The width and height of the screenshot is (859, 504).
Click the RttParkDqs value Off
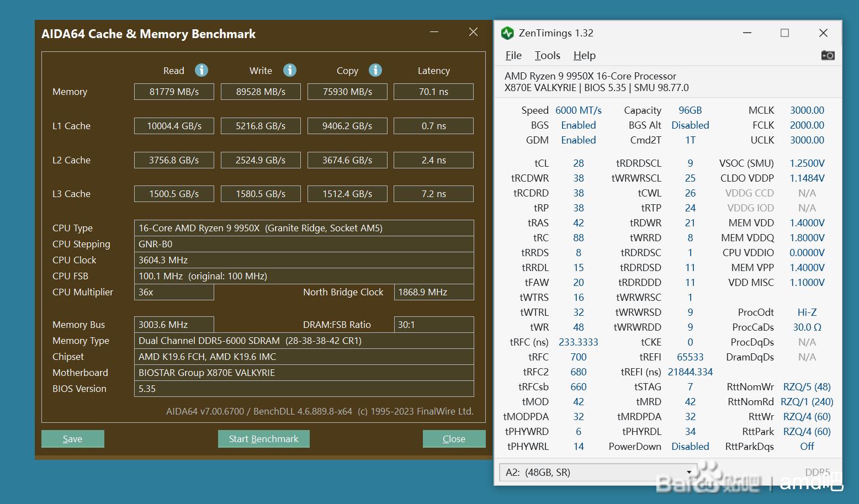807,447
